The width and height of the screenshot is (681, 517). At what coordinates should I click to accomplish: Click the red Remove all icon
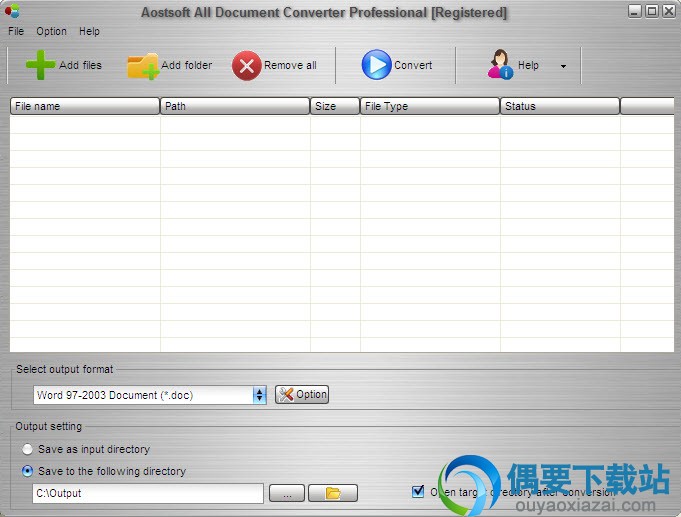click(247, 66)
